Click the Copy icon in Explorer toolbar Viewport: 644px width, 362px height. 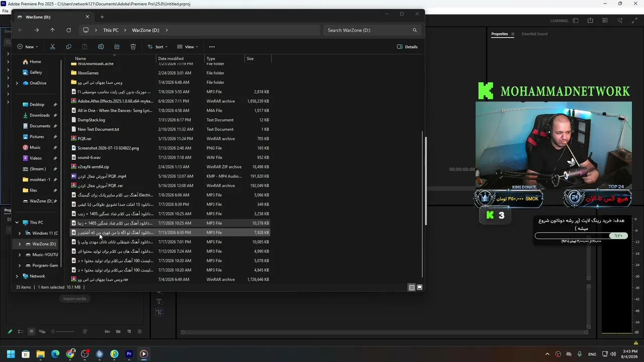pos(68,47)
